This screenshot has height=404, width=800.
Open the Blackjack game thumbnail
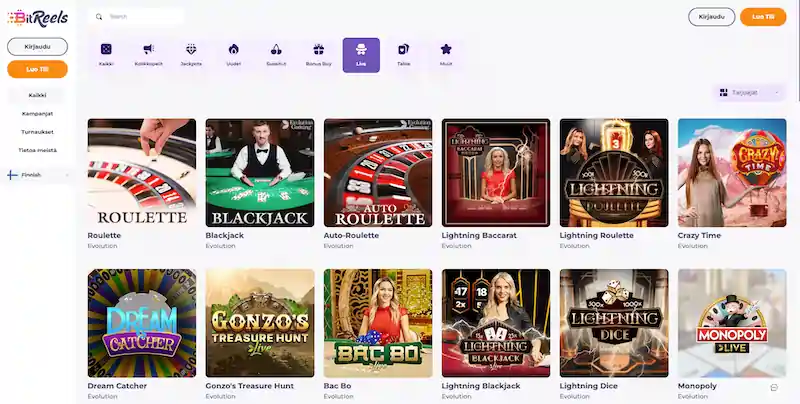260,172
